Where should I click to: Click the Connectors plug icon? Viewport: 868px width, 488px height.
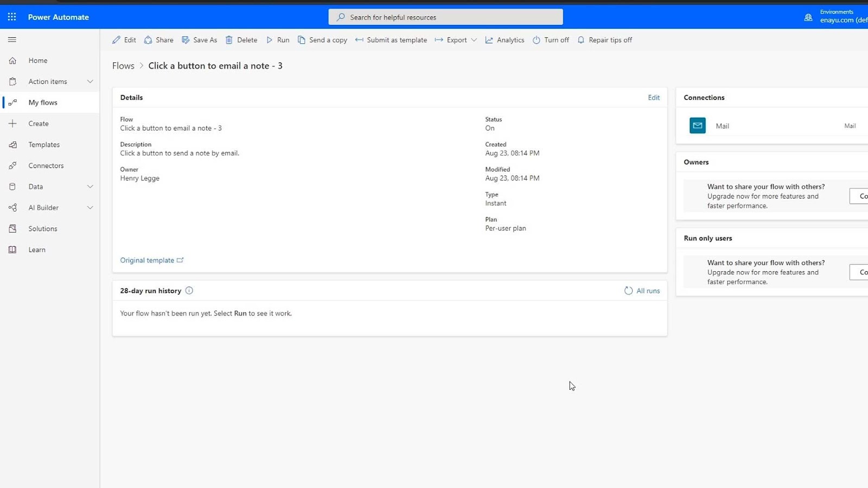[x=12, y=166]
